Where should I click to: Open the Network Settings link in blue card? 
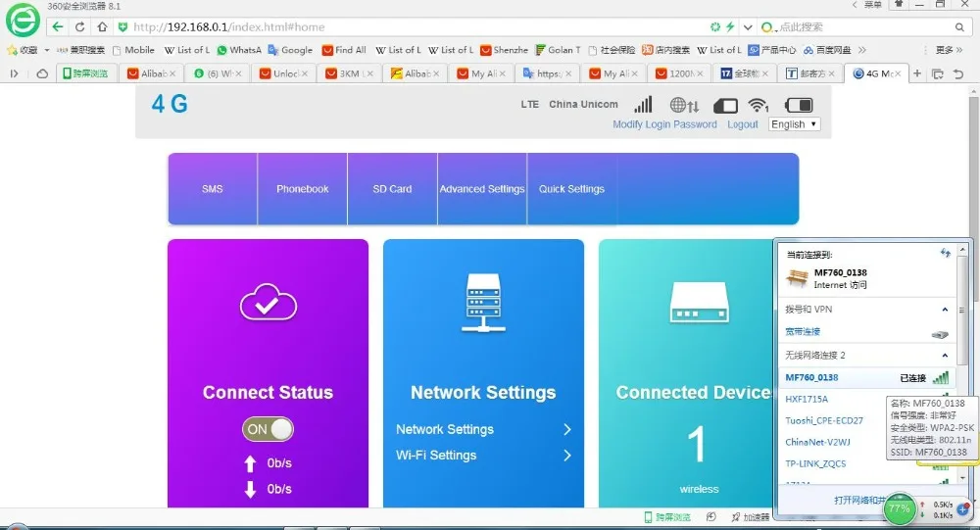coord(445,429)
